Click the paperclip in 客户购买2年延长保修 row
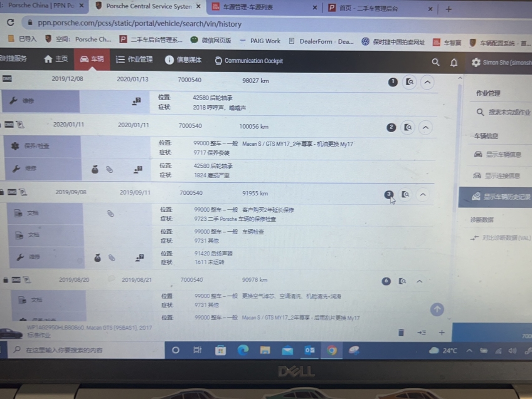The width and height of the screenshot is (532, 399). pyautogui.click(x=111, y=213)
